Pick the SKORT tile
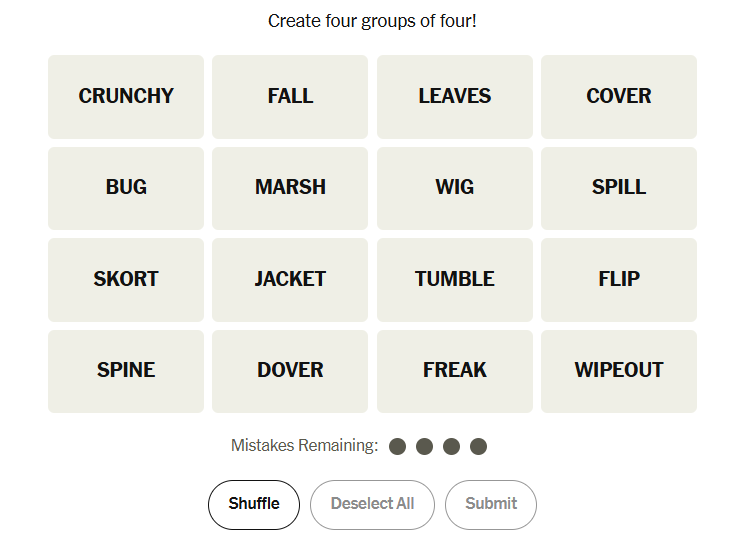This screenshot has width=749, height=558. click(126, 279)
